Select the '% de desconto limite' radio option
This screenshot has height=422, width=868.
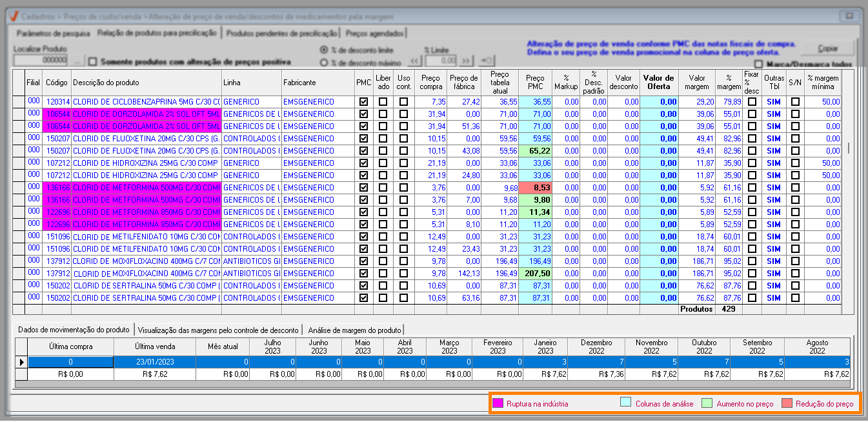[324, 50]
